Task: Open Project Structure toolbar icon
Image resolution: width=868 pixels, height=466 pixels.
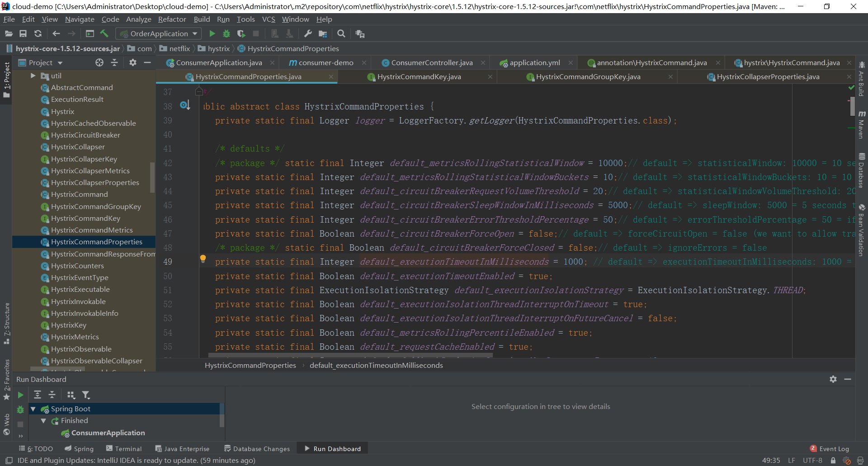Action: 323,33
